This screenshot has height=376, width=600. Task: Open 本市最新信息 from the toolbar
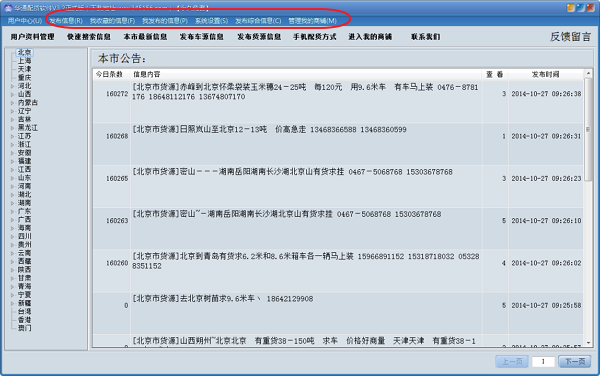[x=145, y=37]
